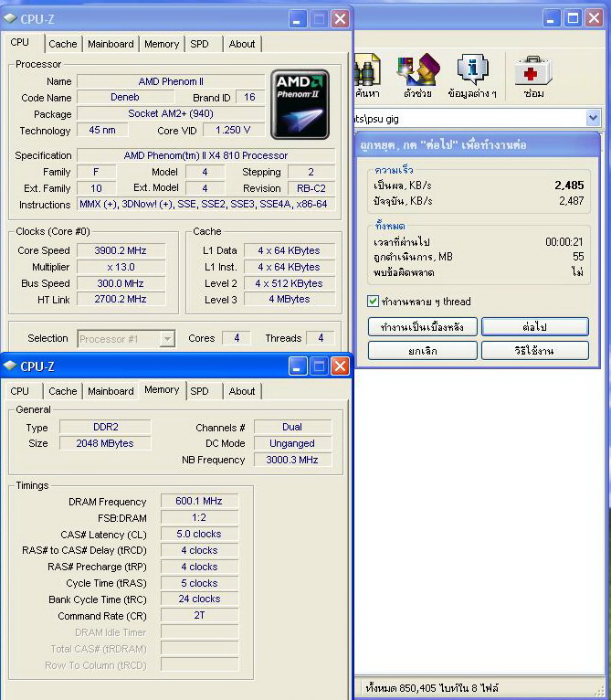Screen dimensions: 611x700
Task: Open Mainboard tab in lower CPU-Z window
Action: [111, 391]
